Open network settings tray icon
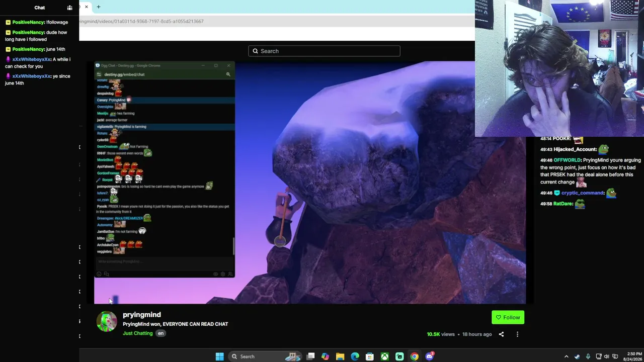644x362 pixels. [x=599, y=356]
